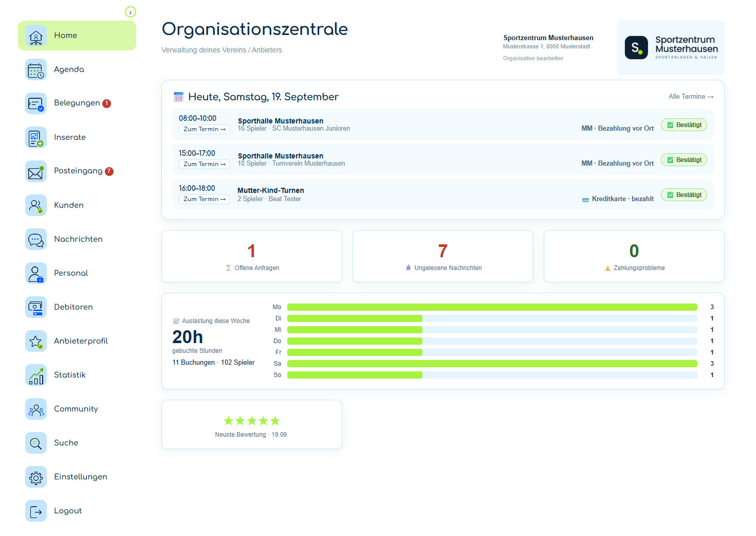756x536 pixels.
Task: Open the Debitoren icon
Action: point(36,307)
